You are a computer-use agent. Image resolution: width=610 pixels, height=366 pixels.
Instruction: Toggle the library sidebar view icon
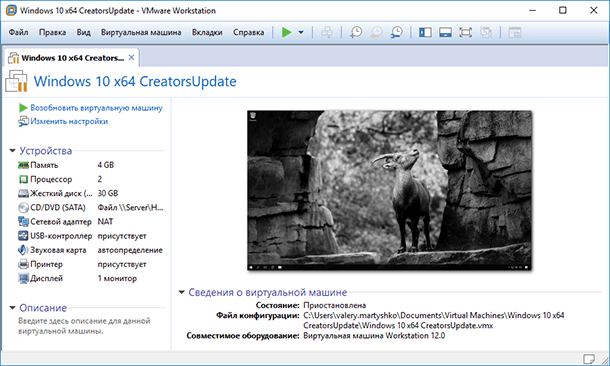click(x=425, y=32)
